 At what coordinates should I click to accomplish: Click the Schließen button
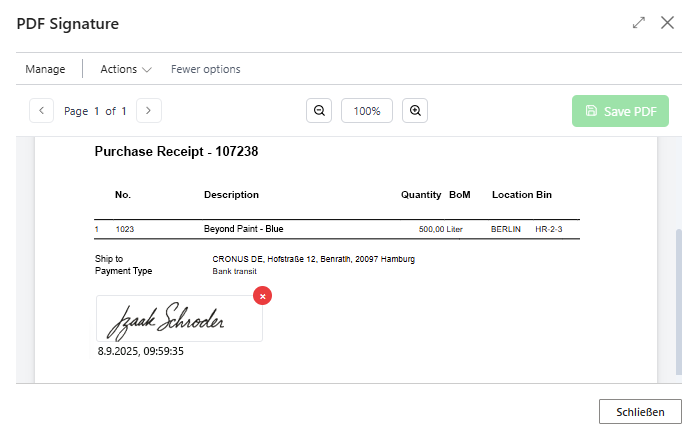[x=640, y=411]
